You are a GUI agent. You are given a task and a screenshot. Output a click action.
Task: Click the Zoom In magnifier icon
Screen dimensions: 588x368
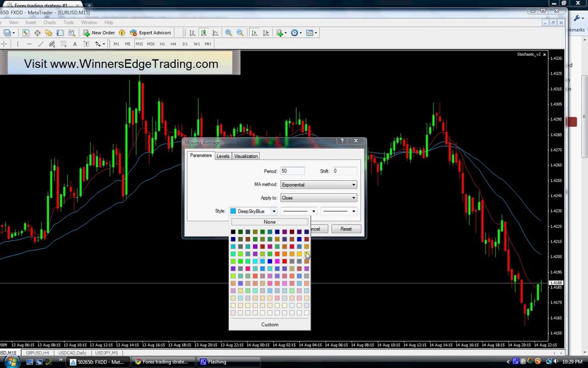pyautogui.click(x=228, y=33)
